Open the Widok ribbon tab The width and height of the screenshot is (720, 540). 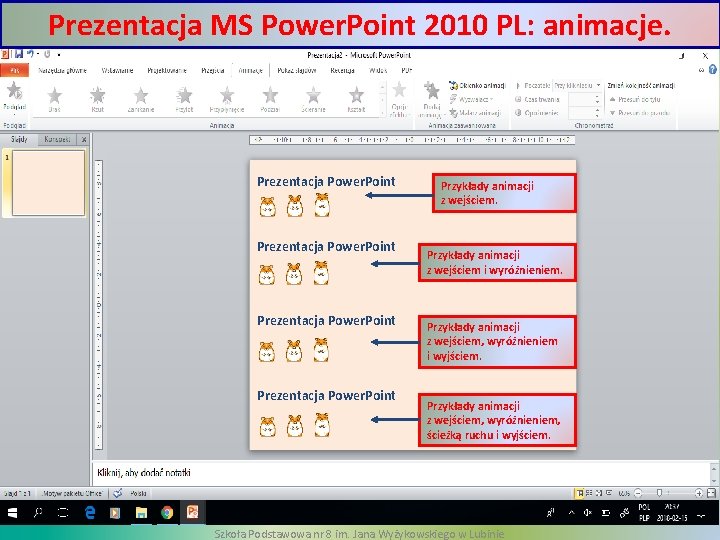pos(377,70)
